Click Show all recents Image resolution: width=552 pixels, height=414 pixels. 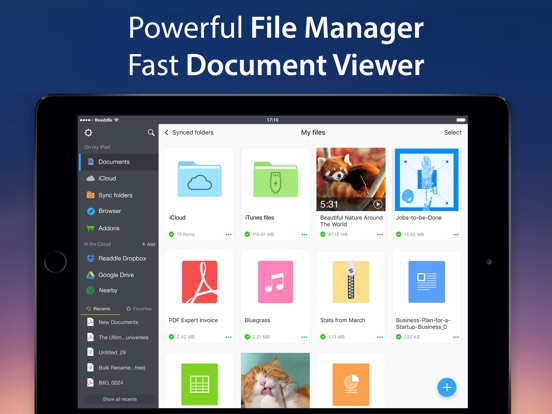120,399
